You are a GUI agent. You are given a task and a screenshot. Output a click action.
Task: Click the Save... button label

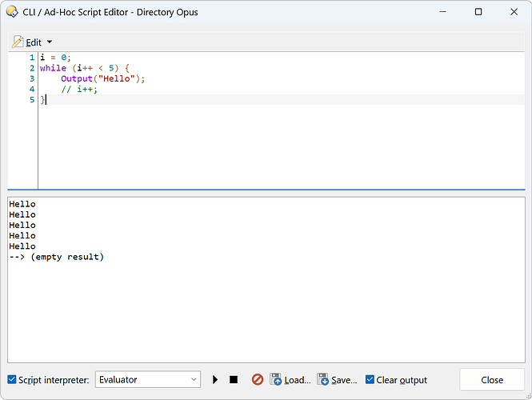point(344,380)
